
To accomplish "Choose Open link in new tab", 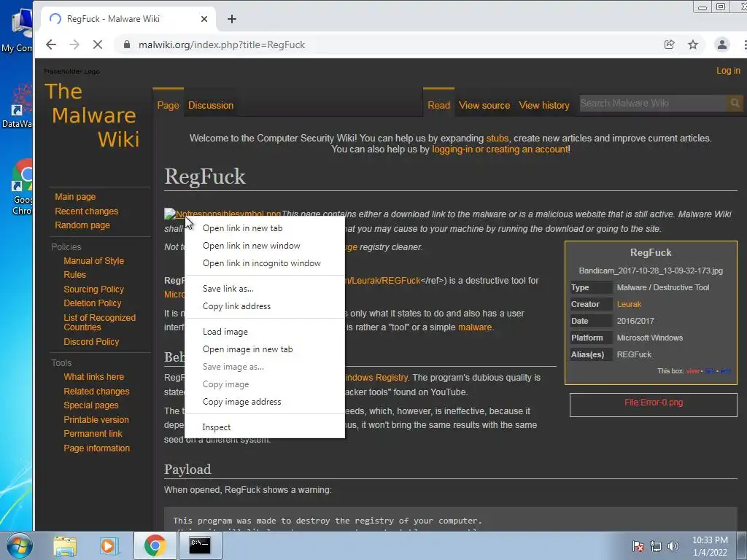I will [x=242, y=228].
